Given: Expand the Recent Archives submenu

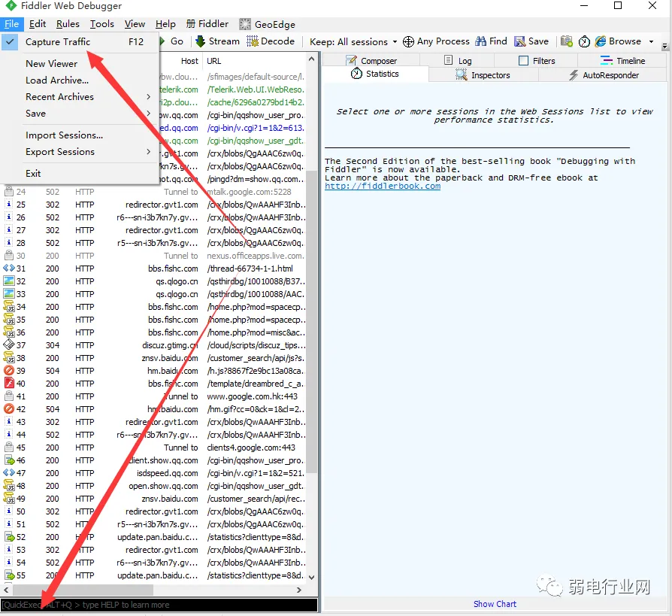Looking at the screenshot, I should tap(88, 97).
